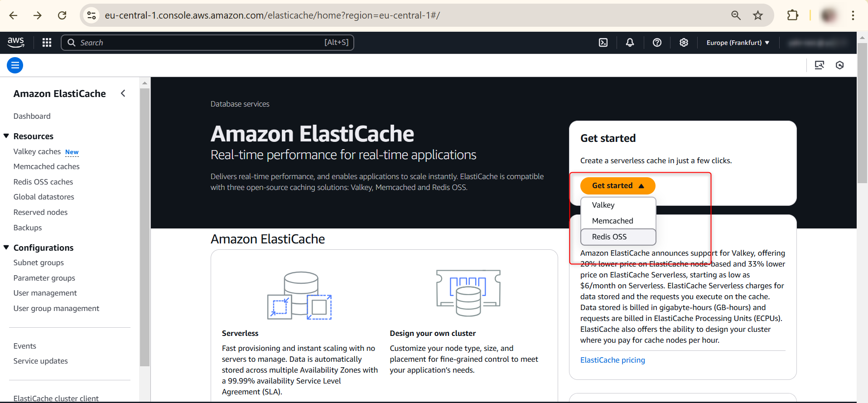
Task: Collapse the Configurations section
Action: 6,248
